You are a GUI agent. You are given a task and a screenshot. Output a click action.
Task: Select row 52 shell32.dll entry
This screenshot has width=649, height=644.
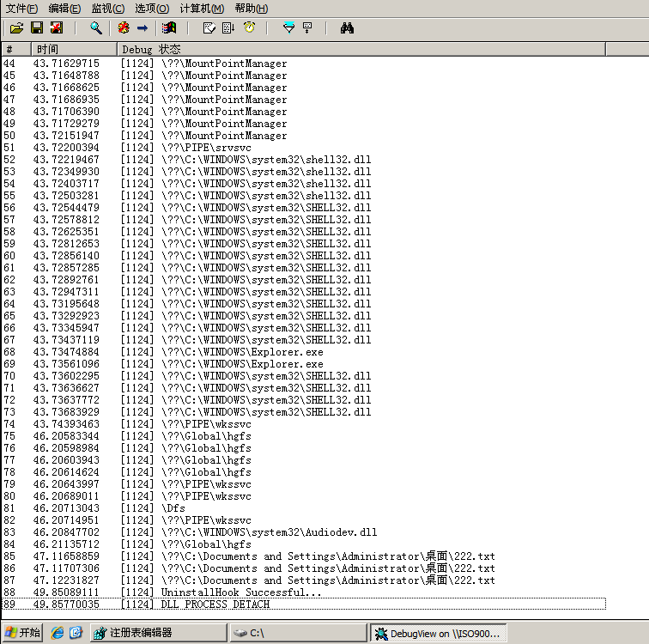tap(304, 160)
